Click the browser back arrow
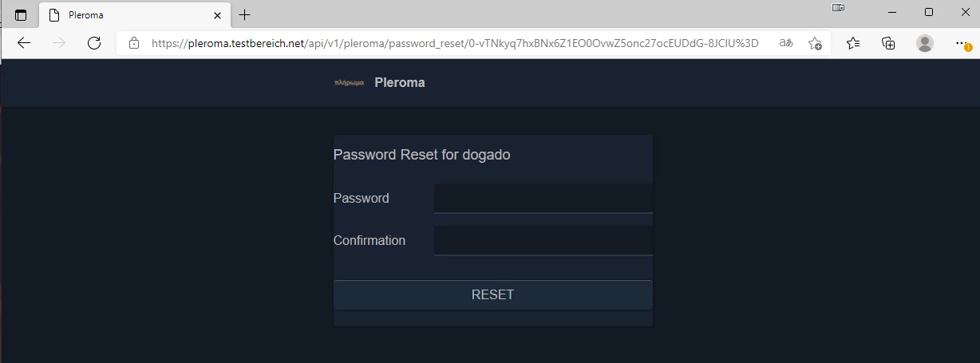The width and height of the screenshot is (980, 363). (x=24, y=43)
